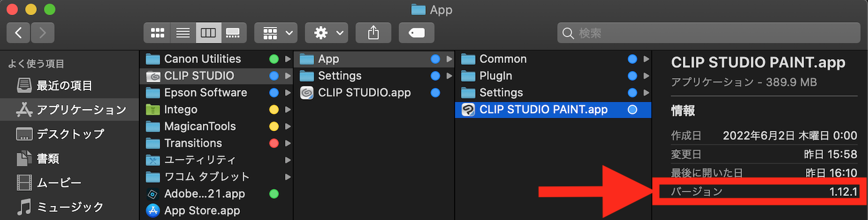Screen dimensions: 868x220
Task: Open the gear action menu dropdown
Action: click(x=326, y=33)
